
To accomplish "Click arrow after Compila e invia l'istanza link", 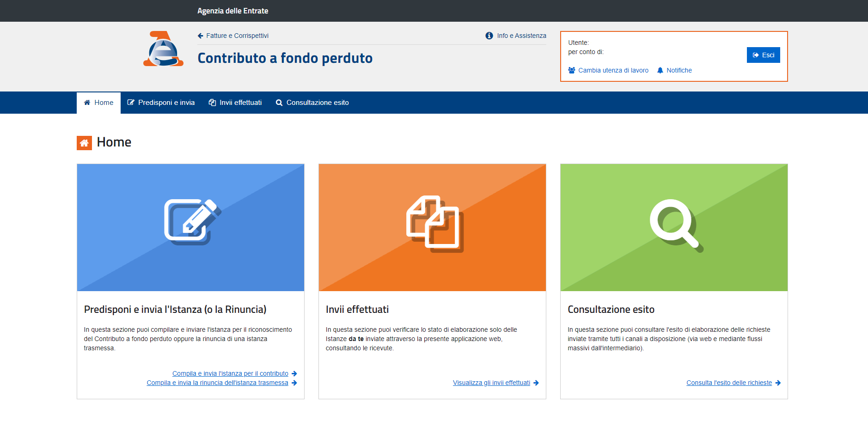I will coord(294,373).
